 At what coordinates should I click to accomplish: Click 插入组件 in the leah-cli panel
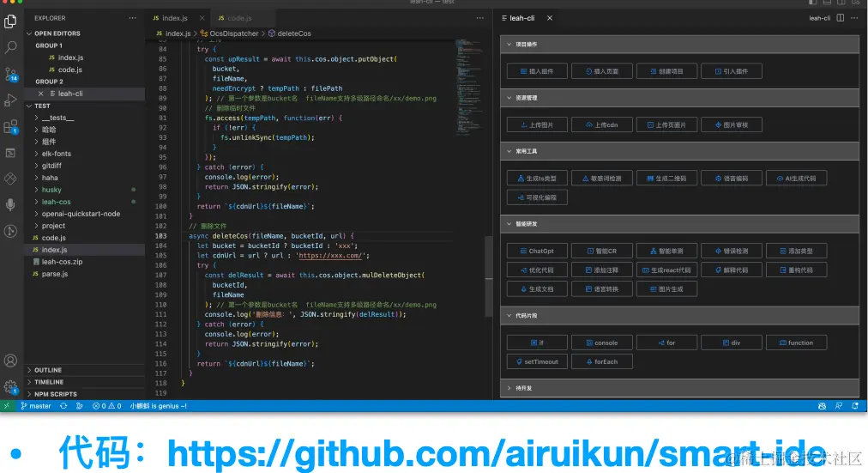(537, 71)
